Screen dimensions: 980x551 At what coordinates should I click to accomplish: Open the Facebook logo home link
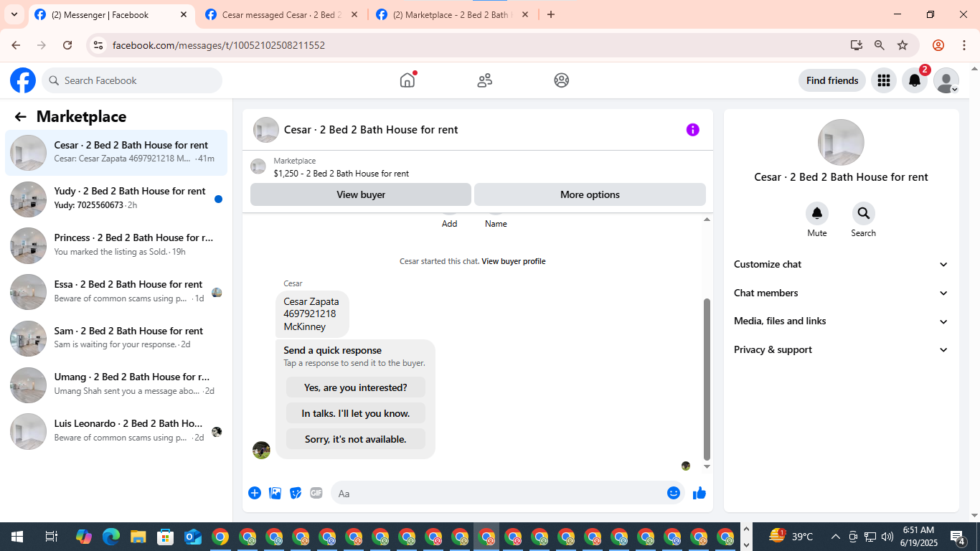[23, 80]
